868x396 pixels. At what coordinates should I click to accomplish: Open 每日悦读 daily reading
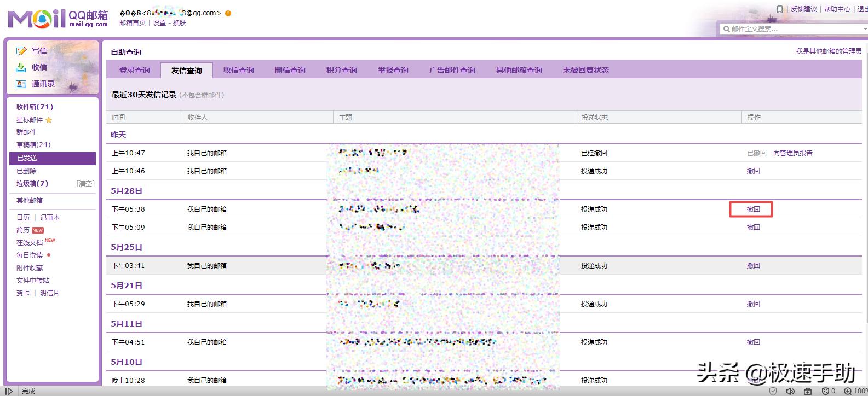[30, 255]
